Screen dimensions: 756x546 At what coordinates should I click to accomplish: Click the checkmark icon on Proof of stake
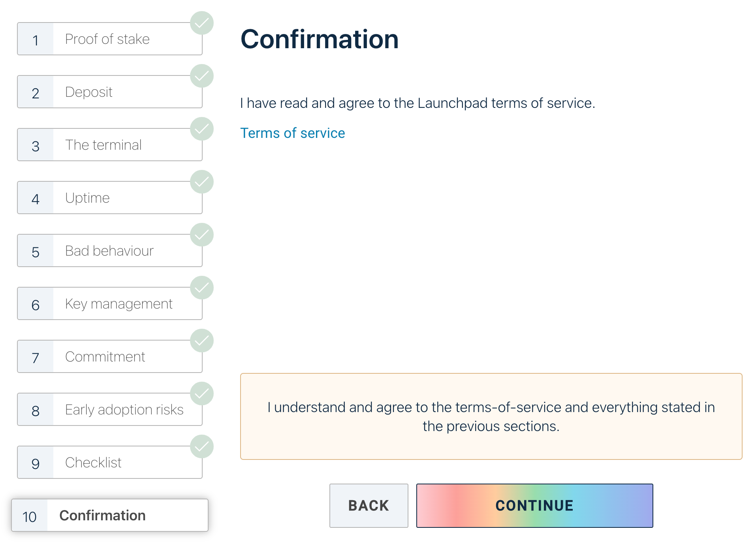(x=202, y=23)
